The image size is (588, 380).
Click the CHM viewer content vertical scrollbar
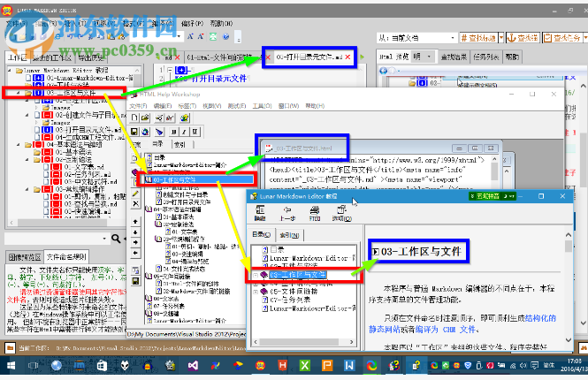[x=569, y=286]
